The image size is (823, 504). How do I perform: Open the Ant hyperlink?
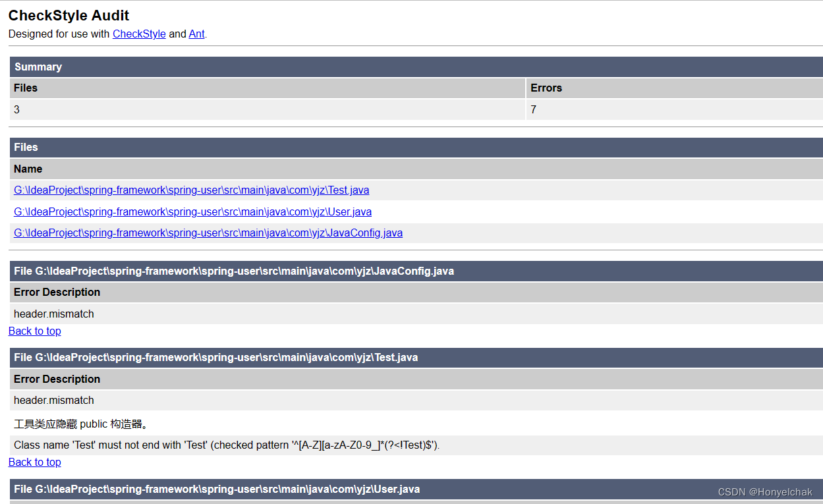pos(196,34)
